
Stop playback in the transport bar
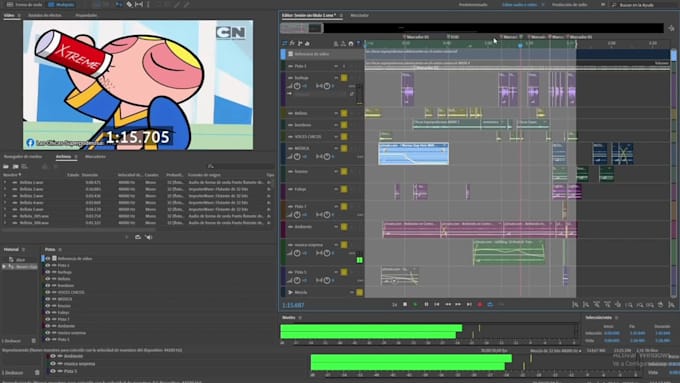click(x=405, y=304)
